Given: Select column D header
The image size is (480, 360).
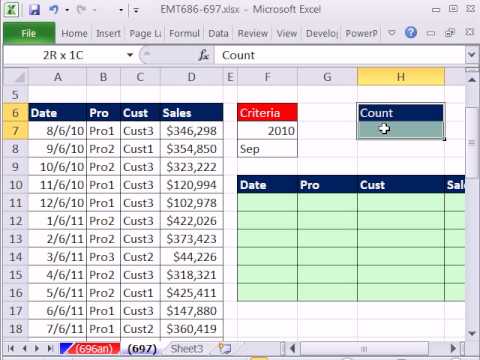Looking at the screenshot, I should (192, 77).
